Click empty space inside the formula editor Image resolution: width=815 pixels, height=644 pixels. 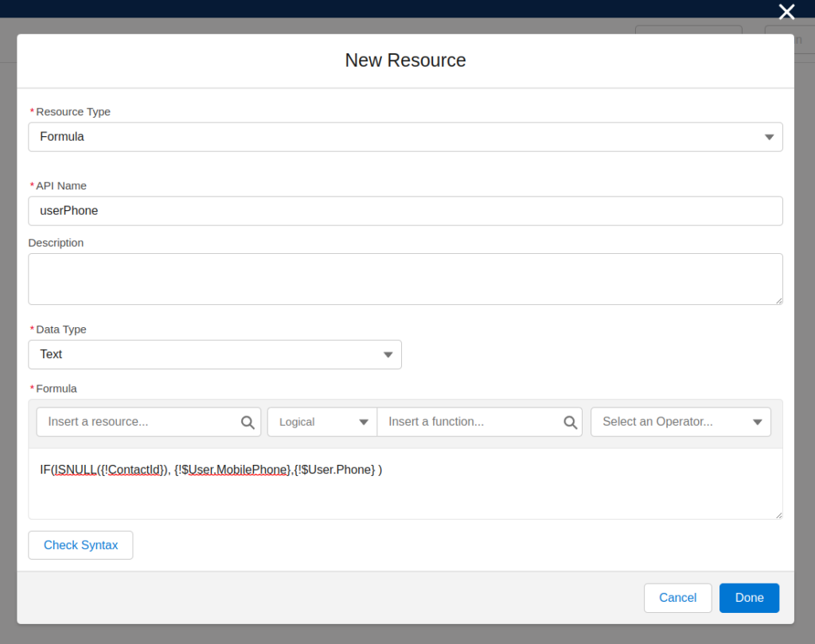click(405, 498)
